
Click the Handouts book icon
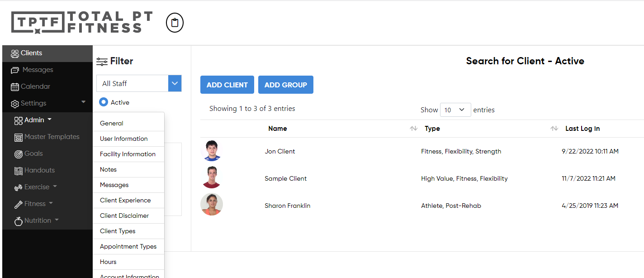pos(19,171)
